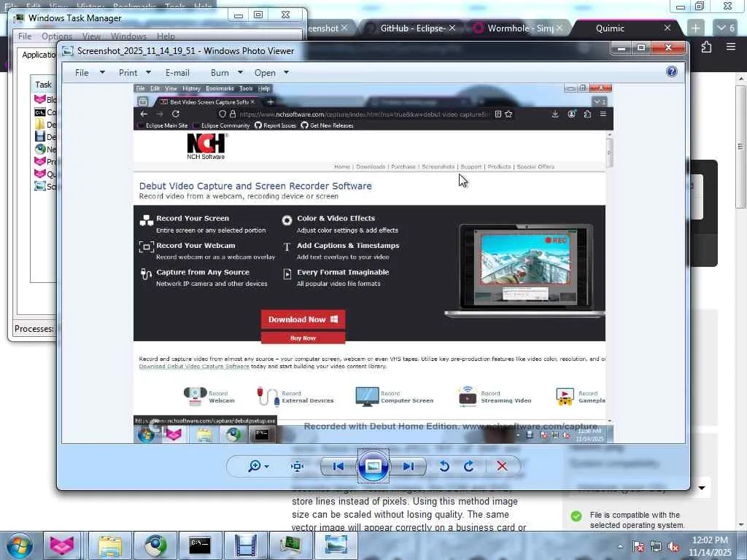Viewport: 747px width, 560px height.
Task: Close the Wormhole browser tab
Action: point(560,28)
